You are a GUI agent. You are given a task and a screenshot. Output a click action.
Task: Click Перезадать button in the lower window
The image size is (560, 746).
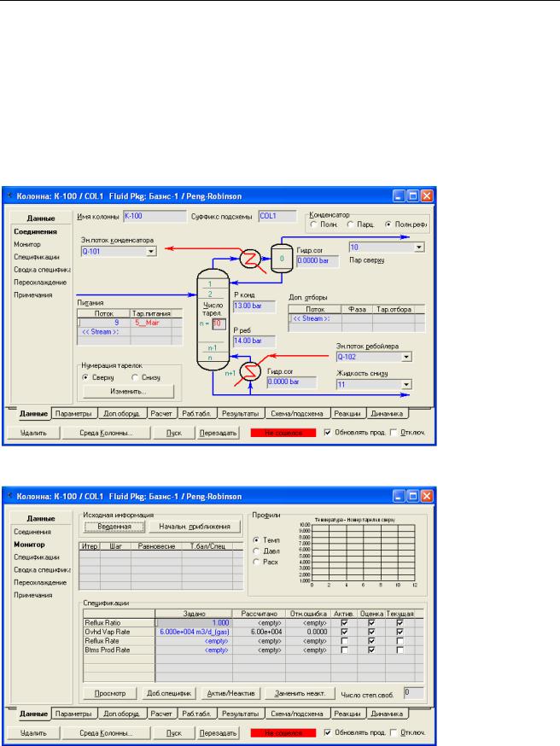tap(218, 733)
